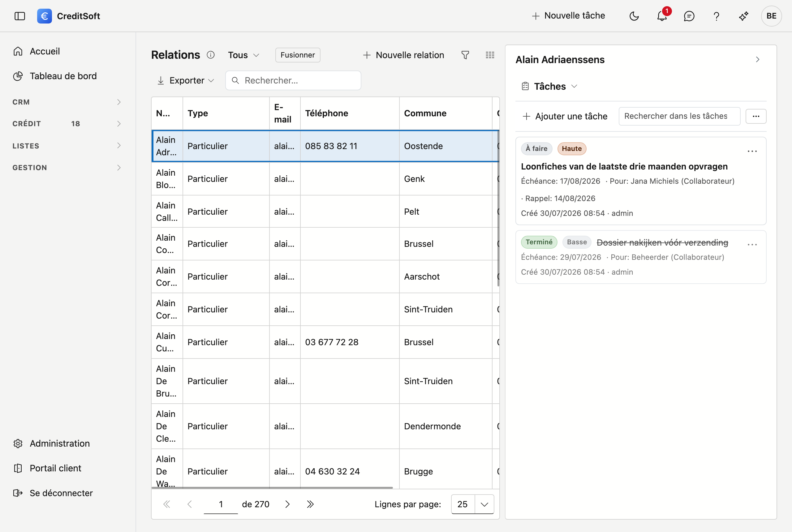Expand the LISTES section
Image resolution: width=792 pixels, height=532 pixels.
67,146
